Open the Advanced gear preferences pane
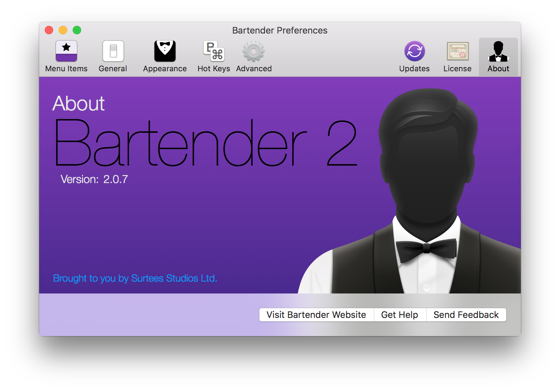Viewport: 560px width, 392px height. (x=254, y=57)
